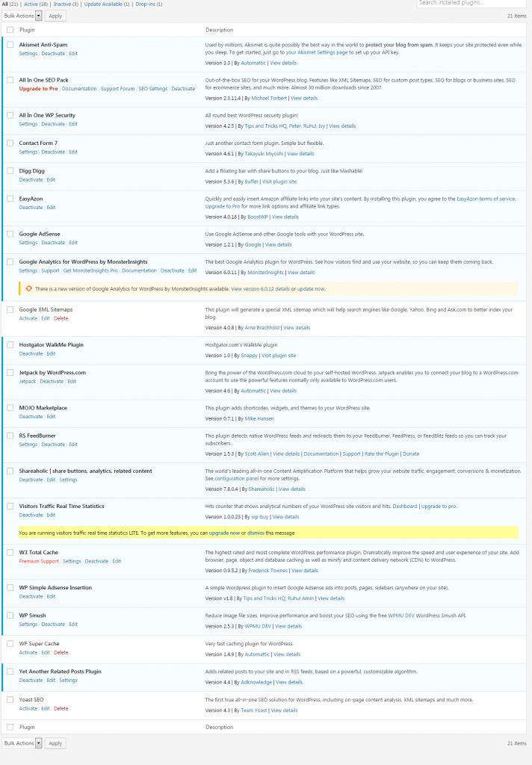This screenshot has height=765, width=532.
Task: Deactivate MOJO Marketplace plugin
Action: tap(31, 417)
